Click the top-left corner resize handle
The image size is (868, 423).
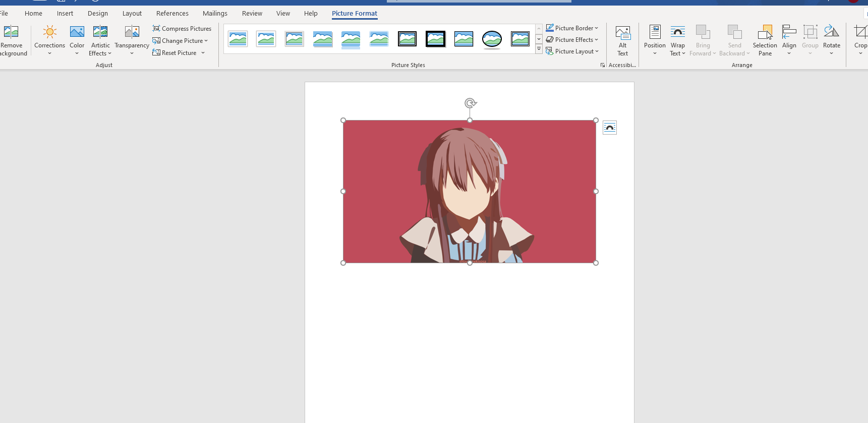pyautogui.click(x=343, y=120)
